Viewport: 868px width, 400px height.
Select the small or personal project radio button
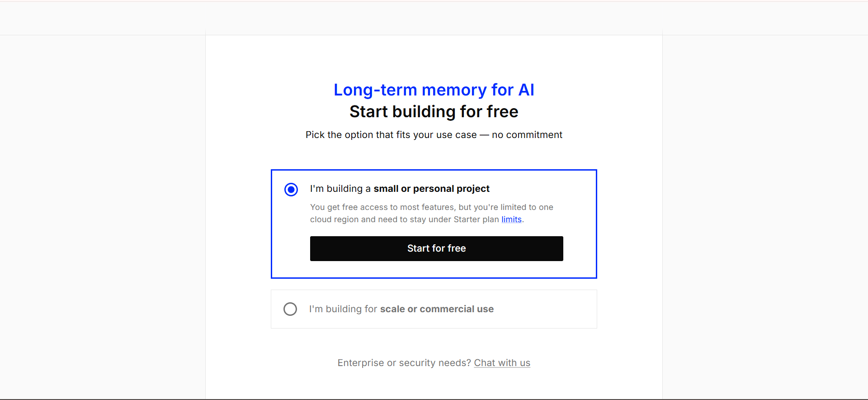point(291,189)
